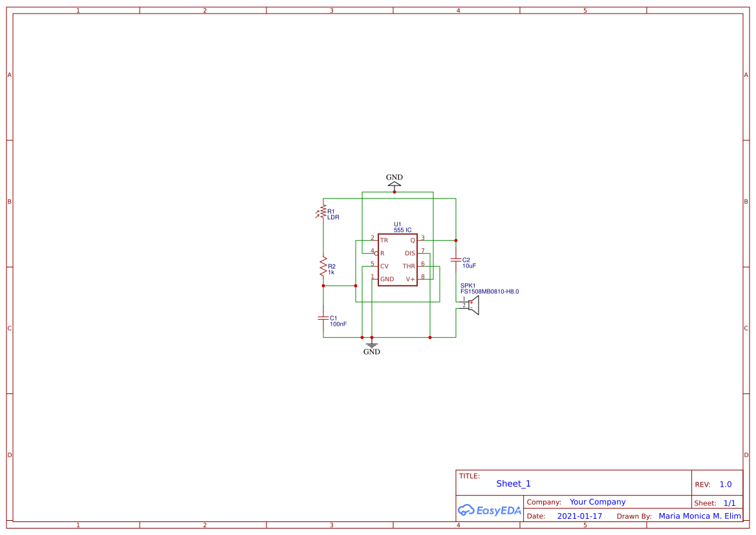Click the EasyEDA logo in the title block
This screenshot has width=756, height=535.
coord(490,510)
